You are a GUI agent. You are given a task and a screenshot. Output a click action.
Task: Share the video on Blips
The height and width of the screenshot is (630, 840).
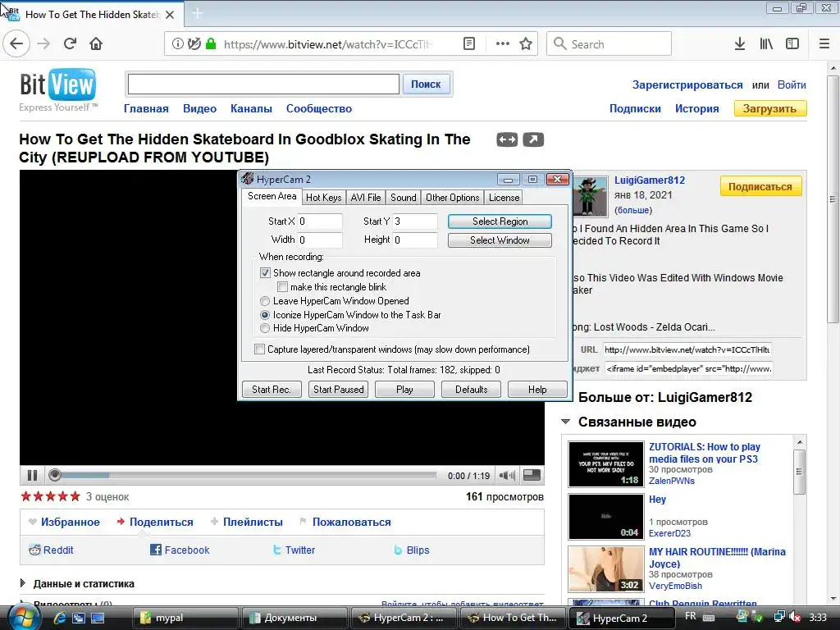click(x=412, y=550)
